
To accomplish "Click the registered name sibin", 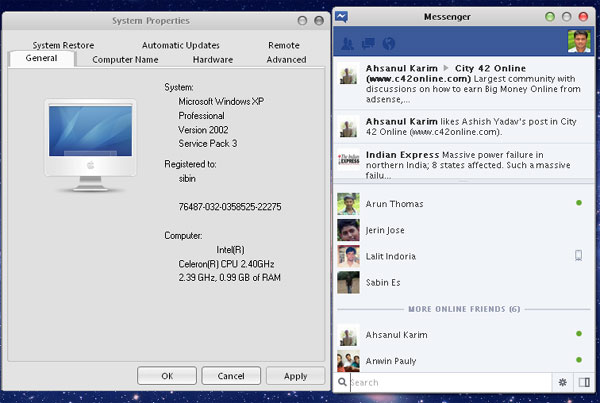I will [x=187, y=178].
